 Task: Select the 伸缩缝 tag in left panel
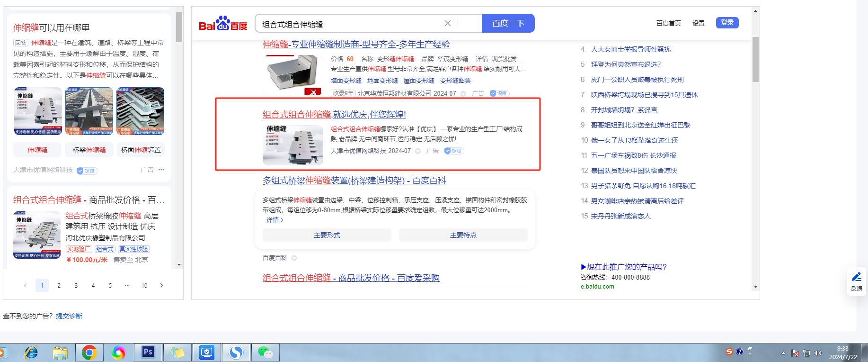click(x=37, y=150)
